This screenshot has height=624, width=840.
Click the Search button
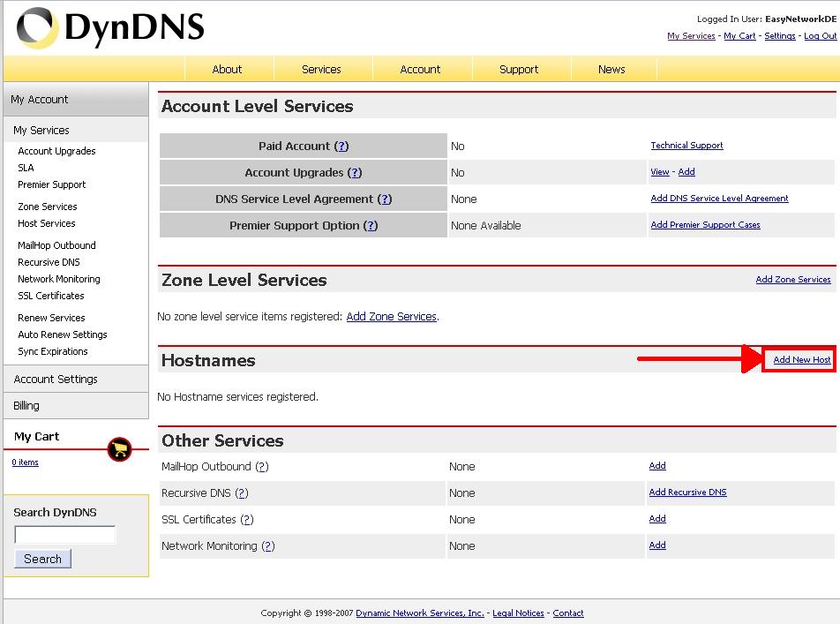click(x=43, y=559)
